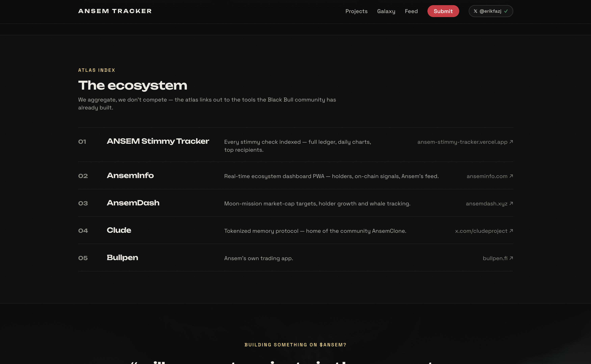Click the ANSEM TRACKER logo

click(x=115, y=11)
